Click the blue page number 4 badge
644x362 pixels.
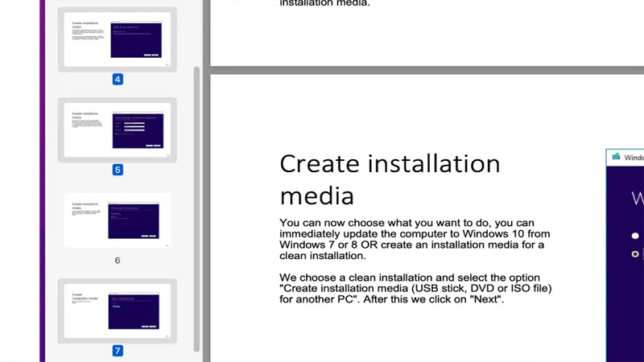point(118,80)
